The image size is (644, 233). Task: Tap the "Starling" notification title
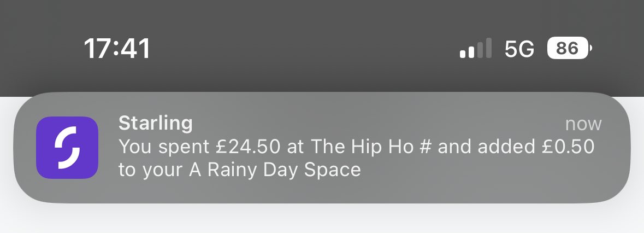pos(155,124)
